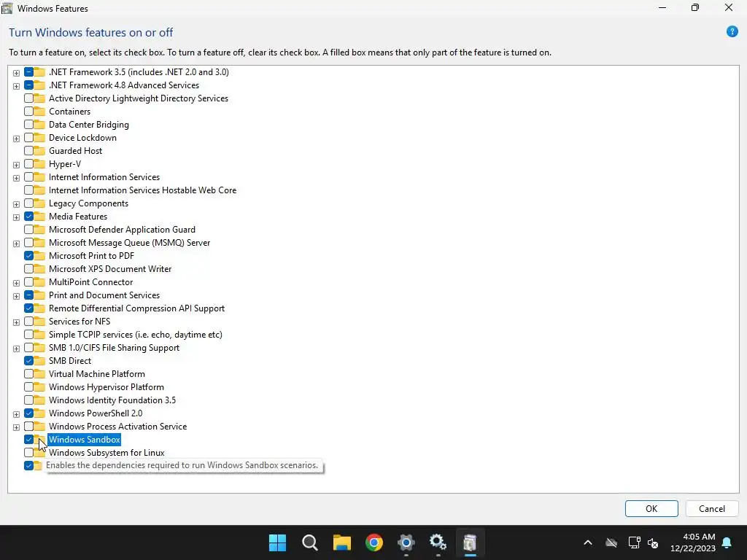Click the Windows Features title bar icon
747x560 pixels.
point(7,8)
